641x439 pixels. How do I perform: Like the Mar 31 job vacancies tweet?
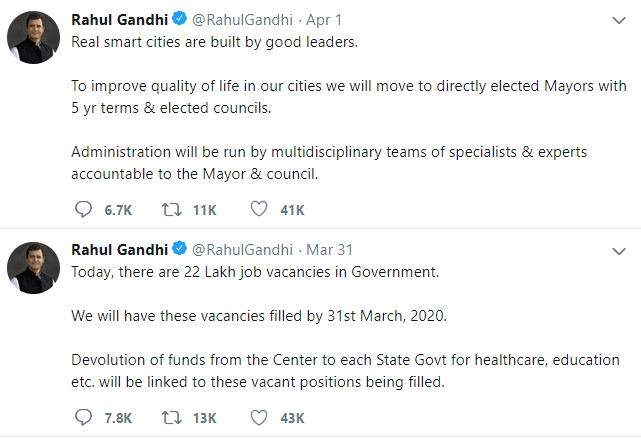click(x=259, y=417)
